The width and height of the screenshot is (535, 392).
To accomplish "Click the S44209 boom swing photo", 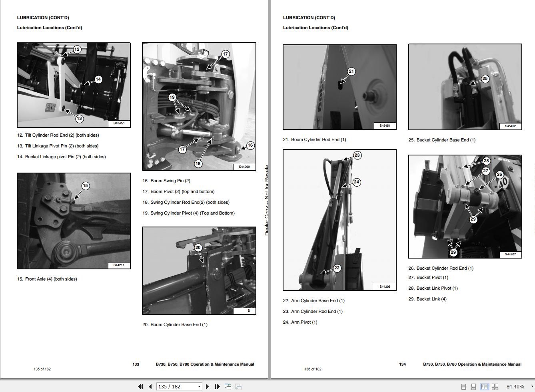I will coord(199,106).
